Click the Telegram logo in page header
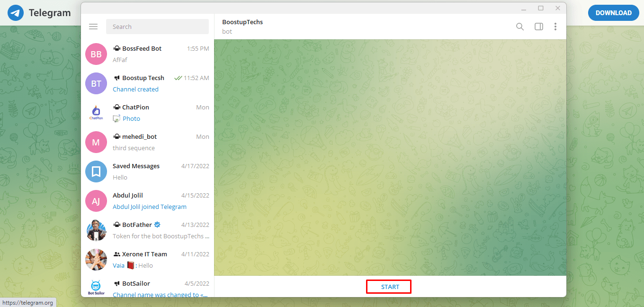This screenshot has height=307, width=644. pos(16,13)
